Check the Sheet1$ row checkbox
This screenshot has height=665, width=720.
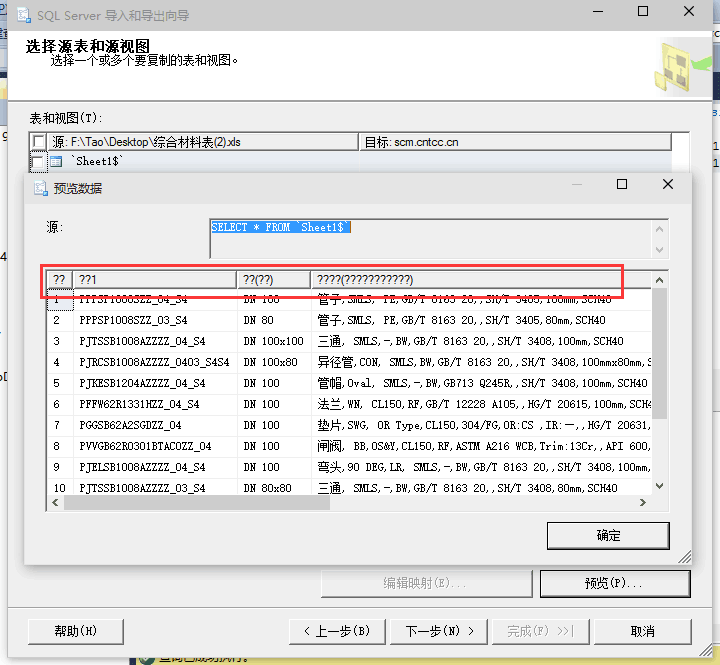pyautogui.click(x=39, y=162)
